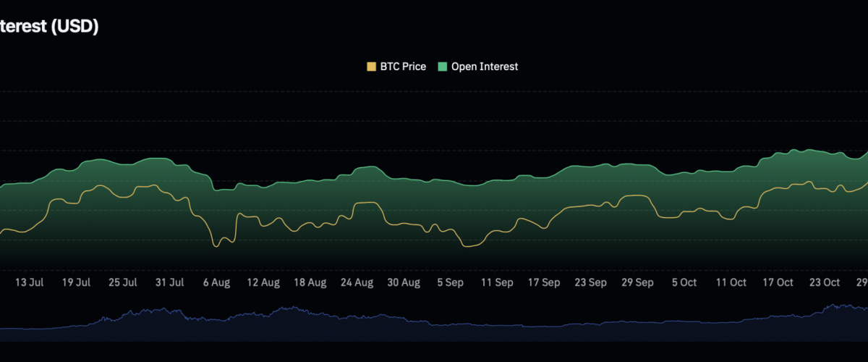Select the 18 Aug axis label
Viewport: 868px width, 362px height.
coord(310,282)
